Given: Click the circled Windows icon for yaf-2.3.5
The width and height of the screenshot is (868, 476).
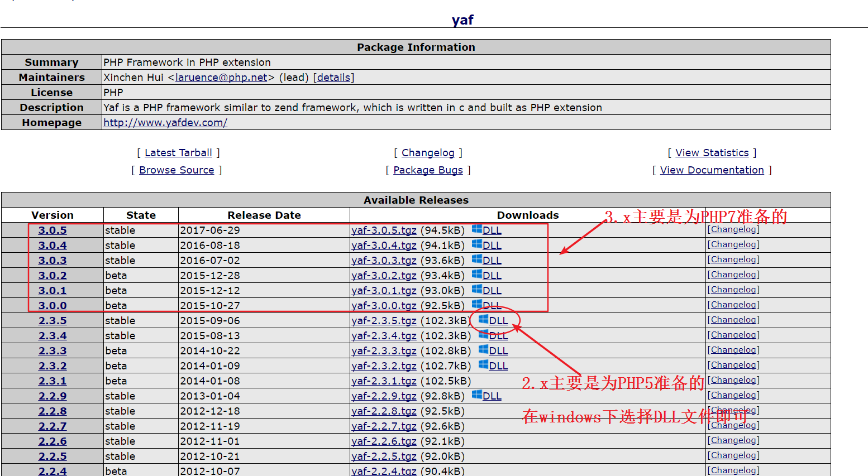Looking at the screenshot, I should coord(483,319).
